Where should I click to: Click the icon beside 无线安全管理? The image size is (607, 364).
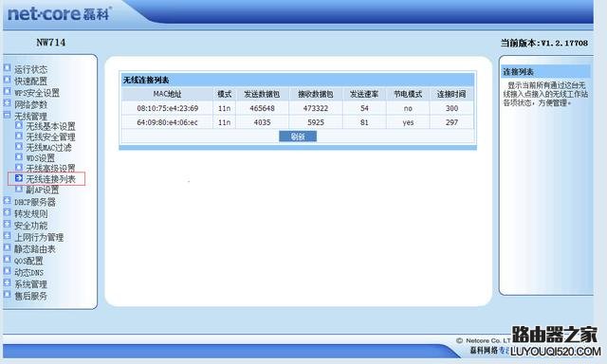19,136
